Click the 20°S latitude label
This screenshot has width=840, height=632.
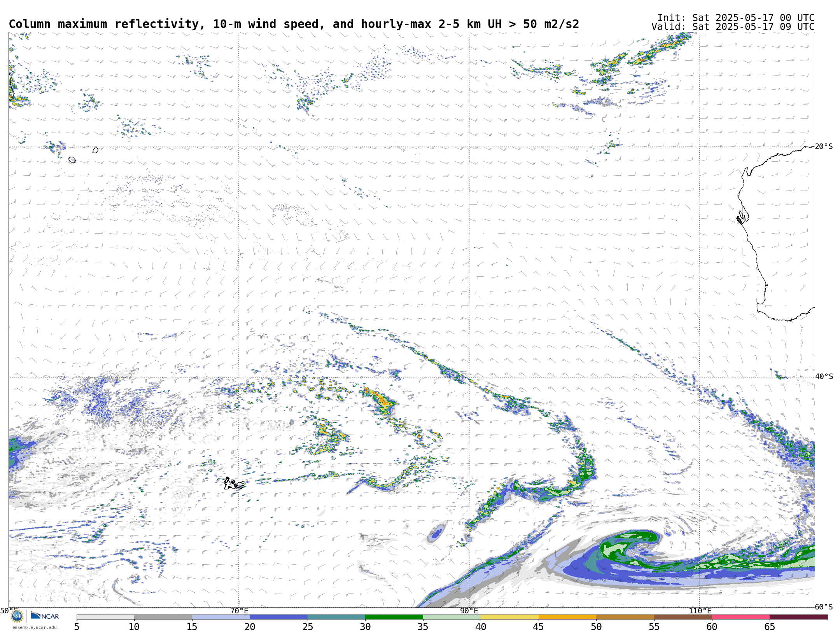pyautogui.click(x=824, y=147)
